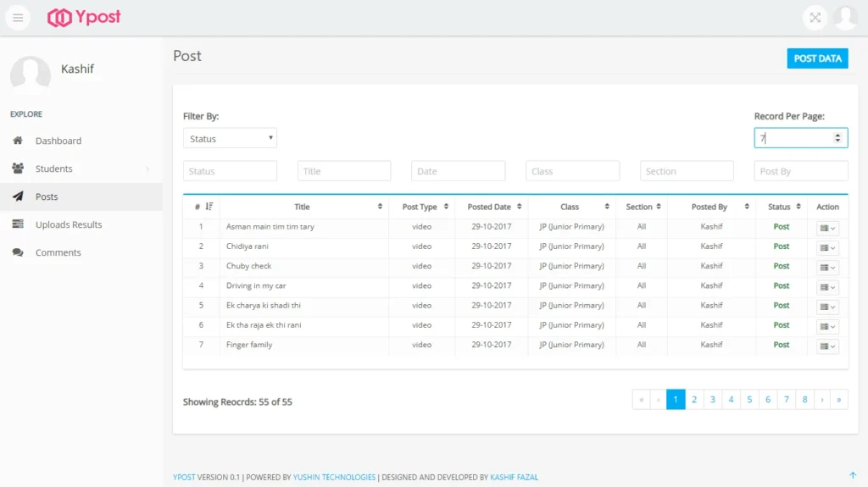Open the user avatar icon in header
868x487 pixels.
pyautogui.click(x=845, y=18)
